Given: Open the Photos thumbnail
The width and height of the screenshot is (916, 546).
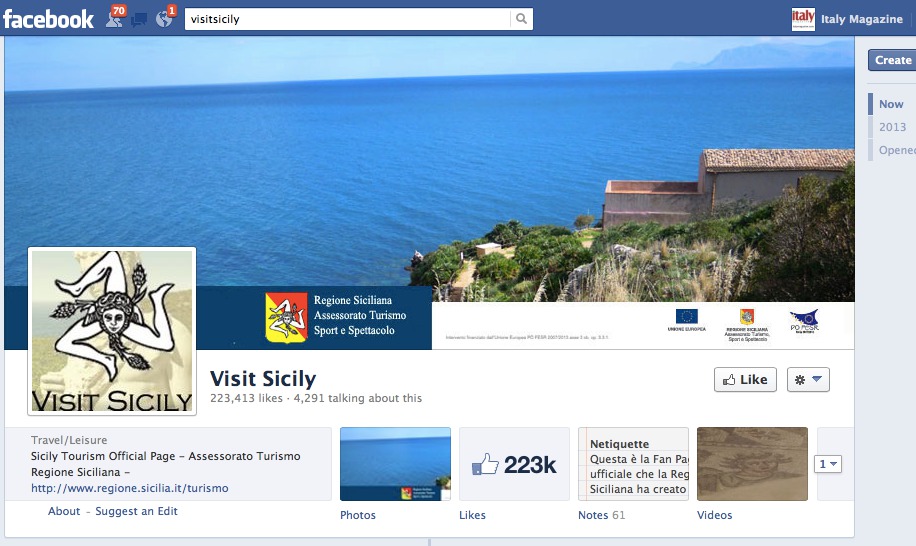Looking at the screenshot, I should (395, 464).
